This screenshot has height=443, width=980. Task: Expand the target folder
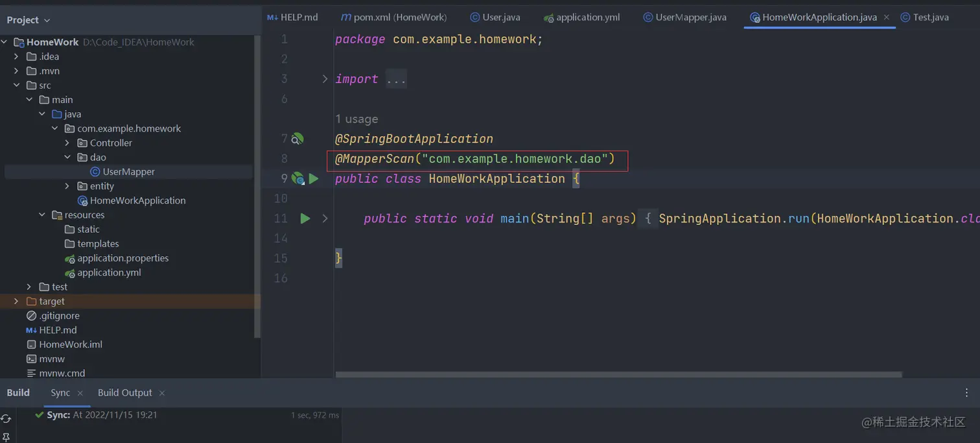(x=17, y=302)
